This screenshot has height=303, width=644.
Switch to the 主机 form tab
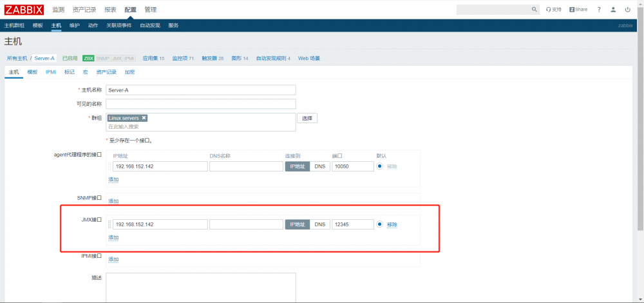(x=14, y=72)
